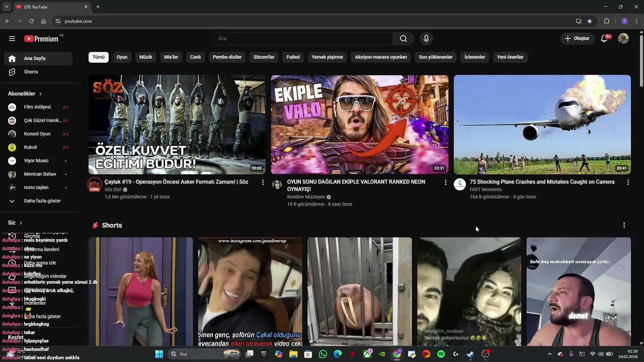Viewport: 644px width, 362px height.
Task: Open Film Atölyesi subscription
Action: coord(38,107)
